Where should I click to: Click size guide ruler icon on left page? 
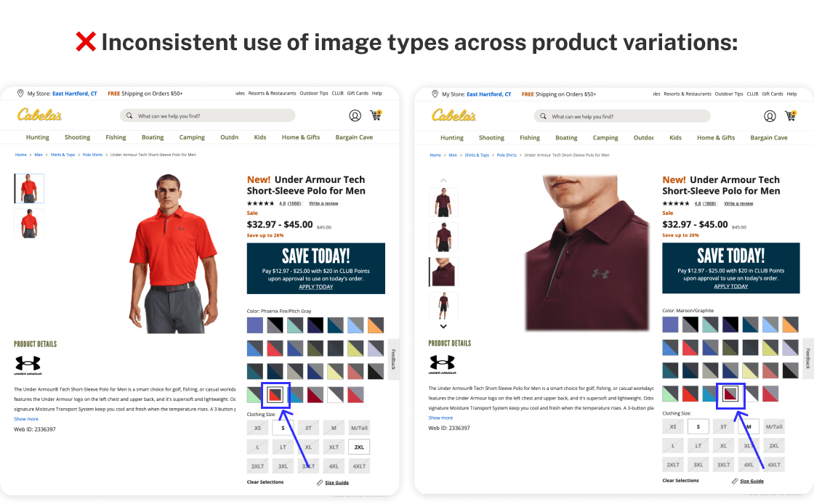[320, 482]
